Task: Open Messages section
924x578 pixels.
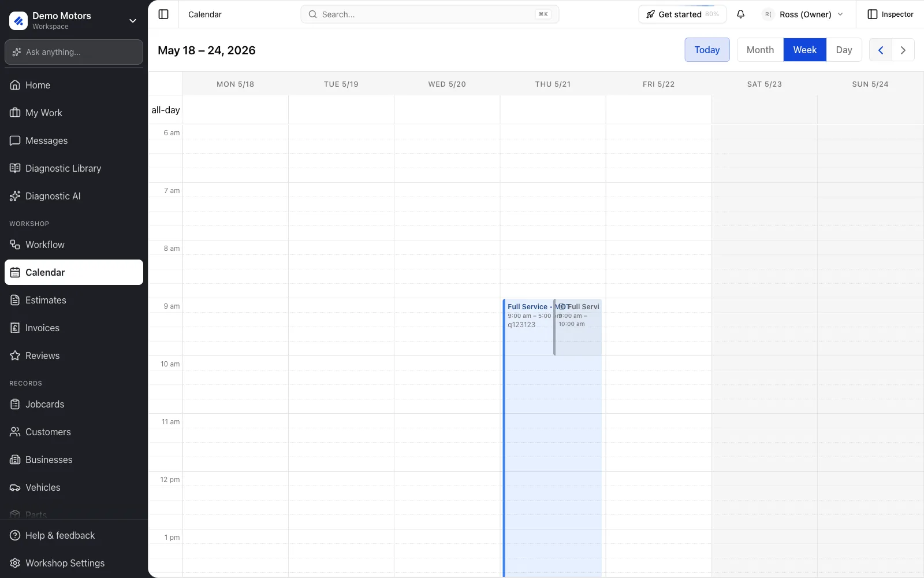Action: (74, 140)
